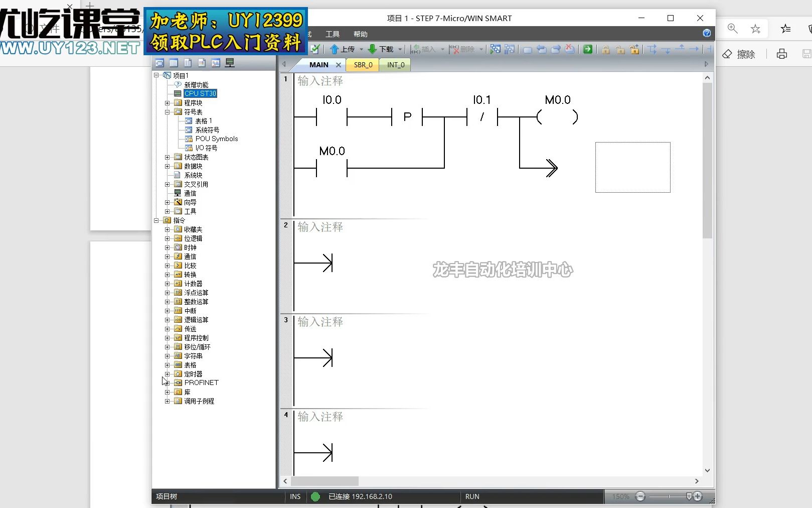Click the compile program checkmark icon
The height and width of the screenshot is (508, 812).
[x=315, y=49]
